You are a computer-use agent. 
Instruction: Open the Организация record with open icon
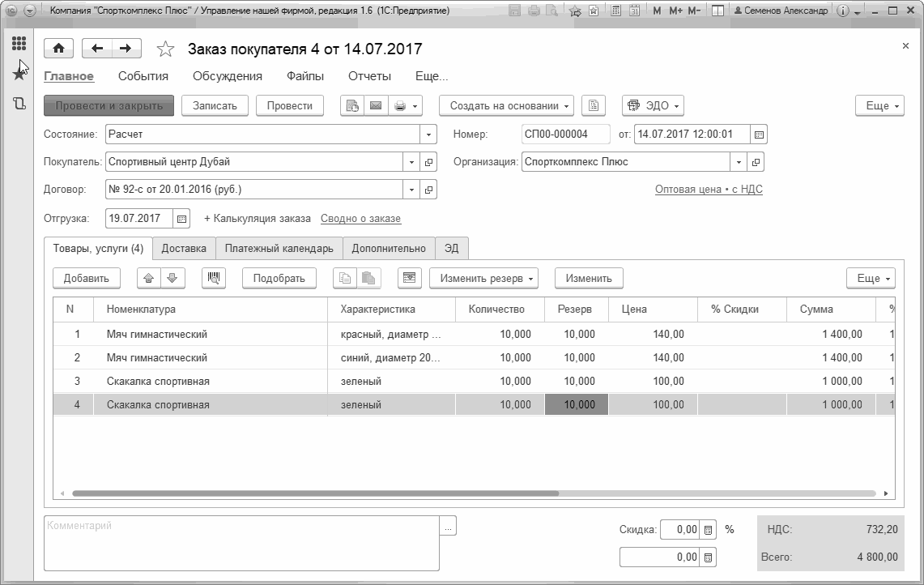click(x=756, y=162)
